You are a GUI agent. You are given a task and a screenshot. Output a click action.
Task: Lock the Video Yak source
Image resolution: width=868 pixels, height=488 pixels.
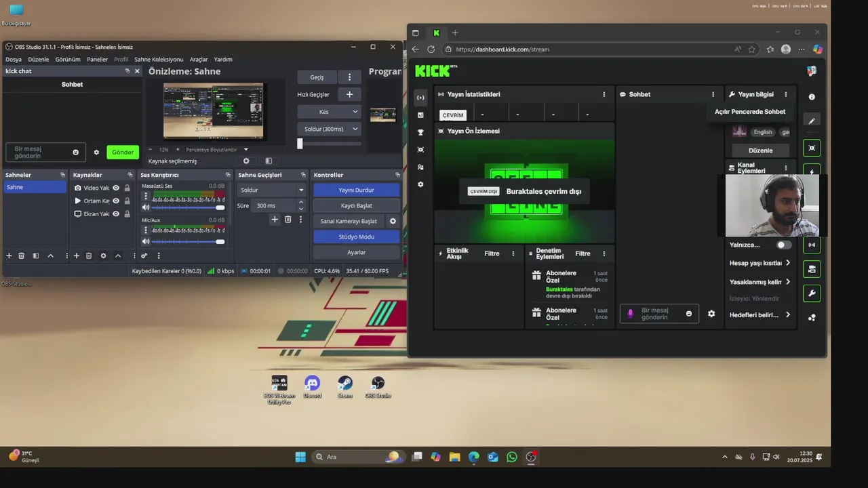[127, 188]
